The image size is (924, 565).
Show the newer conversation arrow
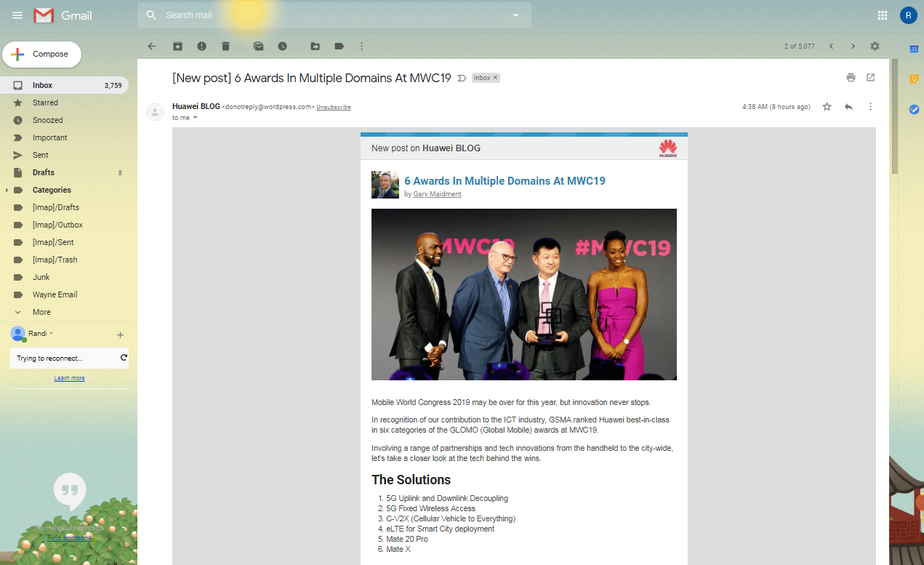[x=831, y=46]
